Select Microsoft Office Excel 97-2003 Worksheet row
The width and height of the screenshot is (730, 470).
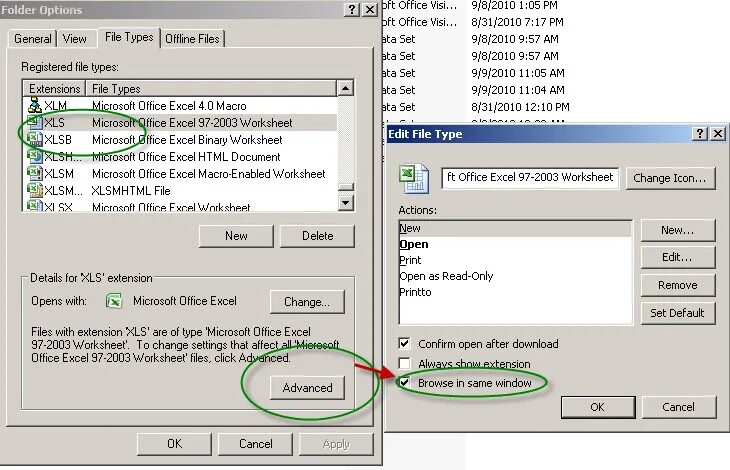(x=180, y=123)
